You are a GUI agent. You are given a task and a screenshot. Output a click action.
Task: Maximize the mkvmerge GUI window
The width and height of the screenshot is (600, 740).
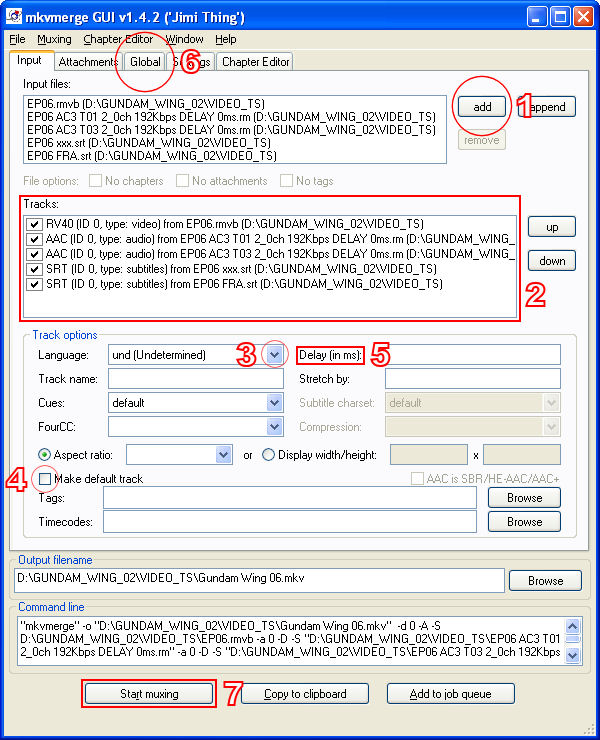coord(560,17)
